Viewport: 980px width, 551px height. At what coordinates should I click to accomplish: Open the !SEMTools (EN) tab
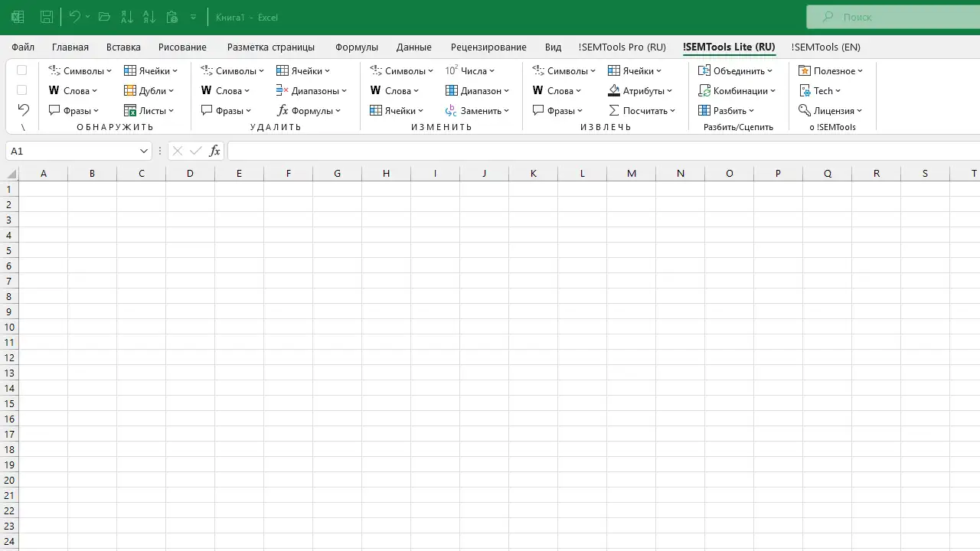tap(826, 47)
